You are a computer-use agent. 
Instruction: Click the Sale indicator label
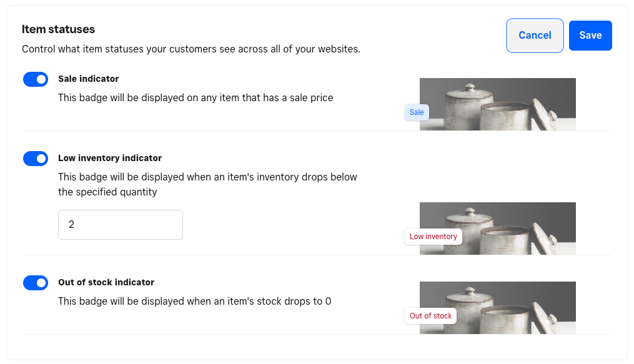(x=89, y=79)
